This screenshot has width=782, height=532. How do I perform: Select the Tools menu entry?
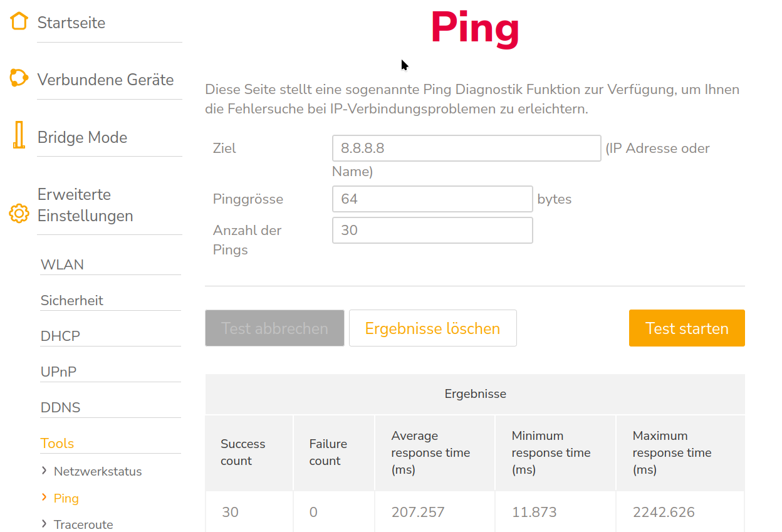tap(57, 443)
